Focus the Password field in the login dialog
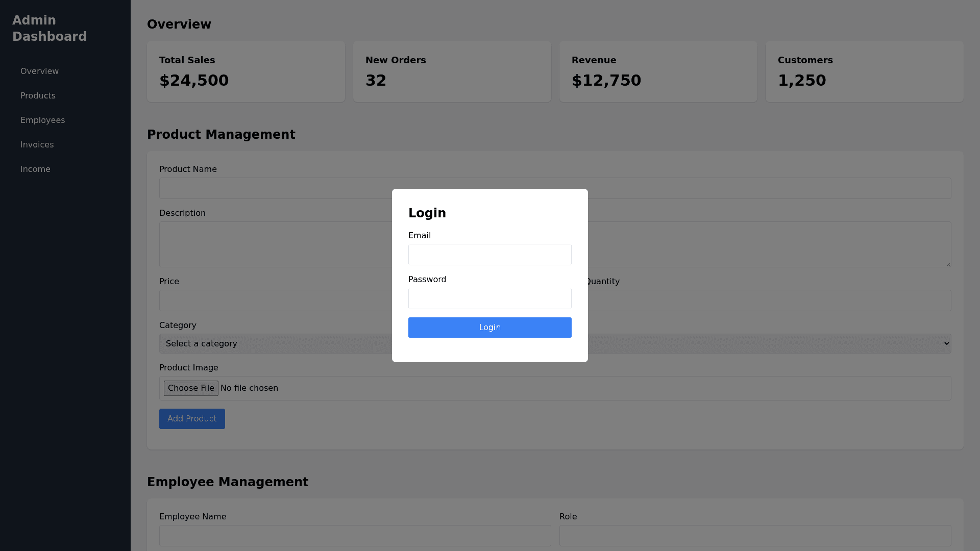 click(489, 298)
